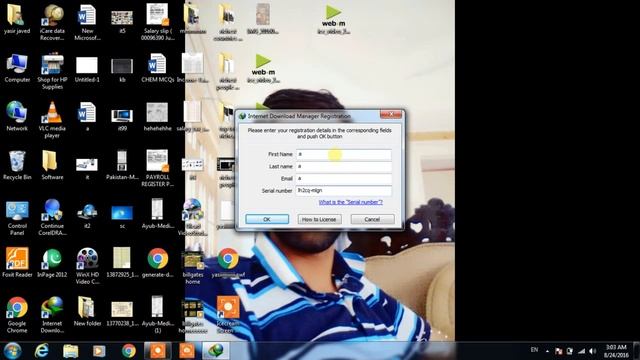Open Internet Explorer from the taskbar
Viewport: 640px width, 360px height.
pyautogui.click(x=42, y=351)
